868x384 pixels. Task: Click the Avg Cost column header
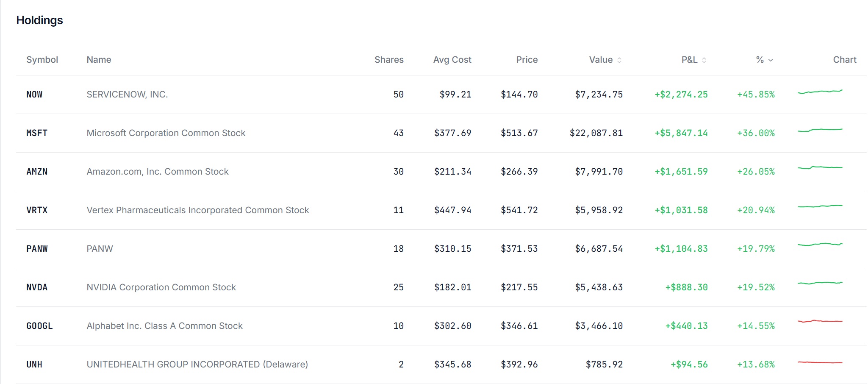pos(452,60)
